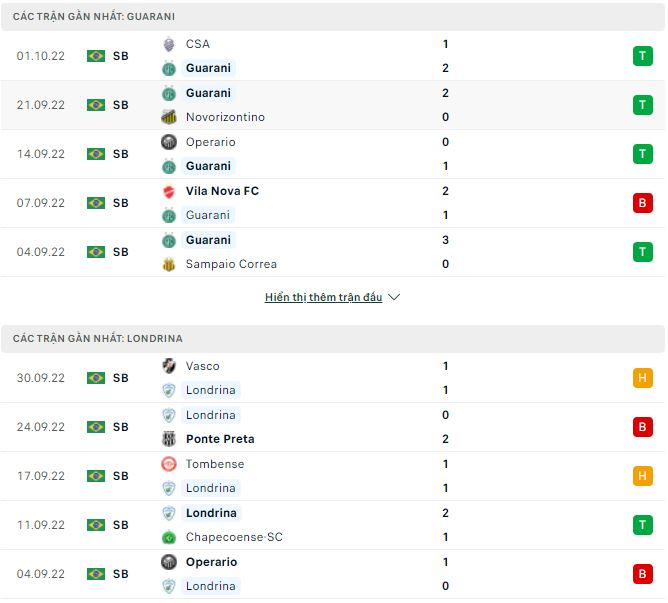Click the green T badge for Chapecoense match
Image resolution: width=668 pixels, height=603 pixels.
[642, 525]
